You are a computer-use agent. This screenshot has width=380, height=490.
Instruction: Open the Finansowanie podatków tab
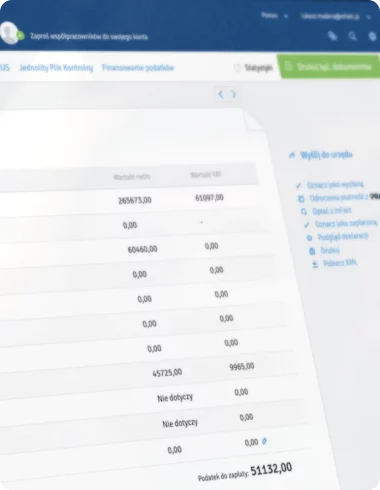138,68
